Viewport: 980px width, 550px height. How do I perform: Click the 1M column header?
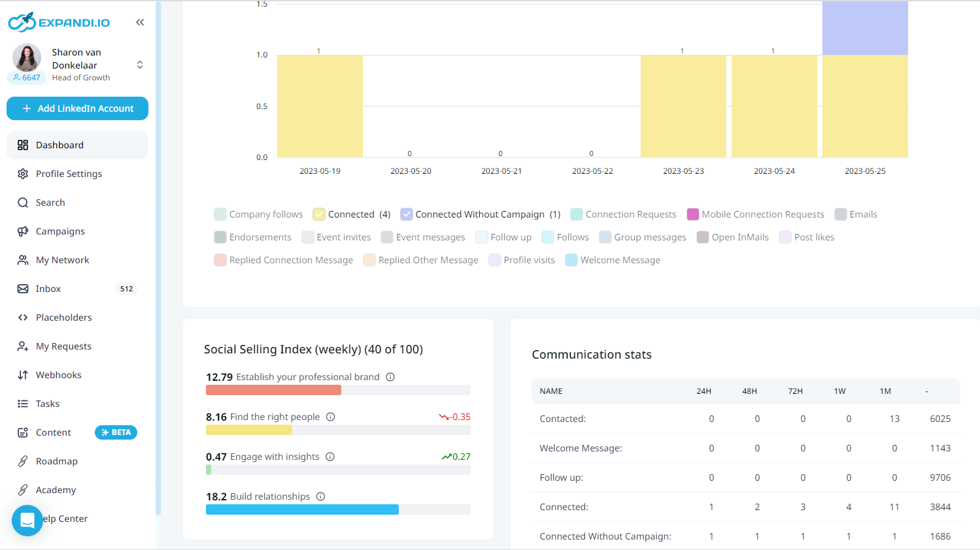(885, 391)
